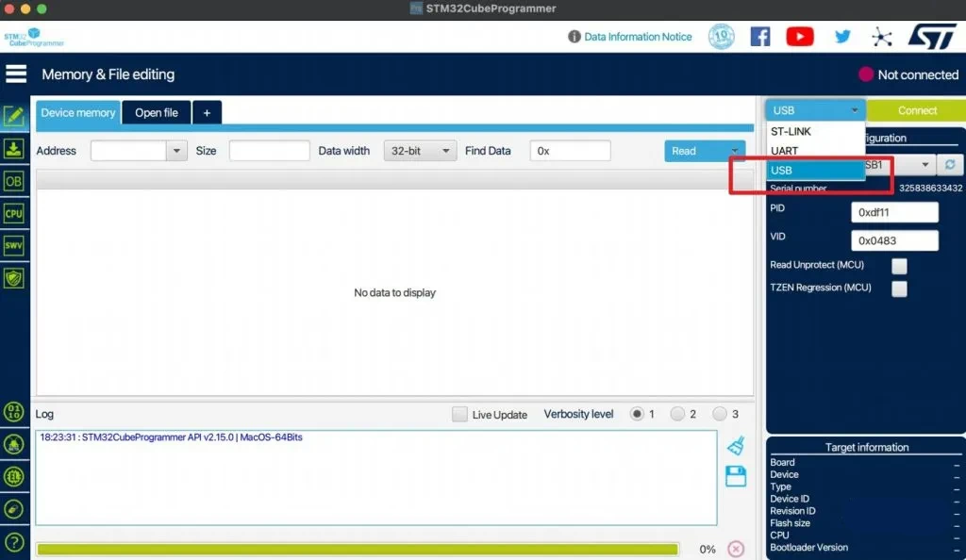966x560 pixels.
Task: Open the CPU panel in sidebar
Action: pos(13,214)
